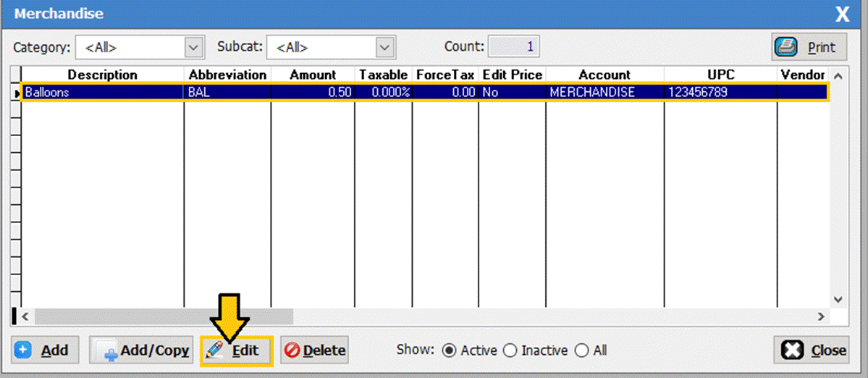Image resolution: width=868 pixels, height=378 pixels.
Task: Click the vertical scrollbar down arrow
Action: (x=838, y=299)
